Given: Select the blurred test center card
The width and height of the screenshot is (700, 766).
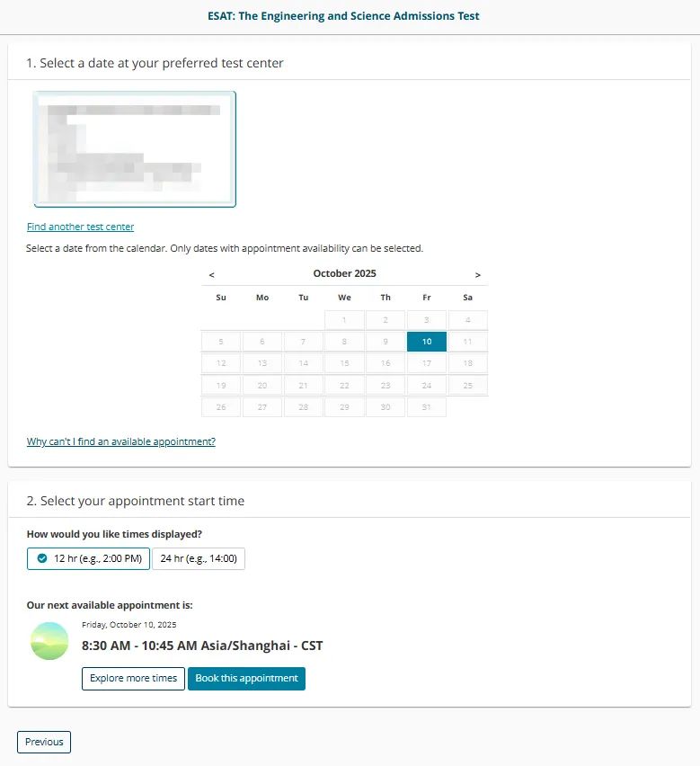Looking at the screenshot, I should coord(135,149).
